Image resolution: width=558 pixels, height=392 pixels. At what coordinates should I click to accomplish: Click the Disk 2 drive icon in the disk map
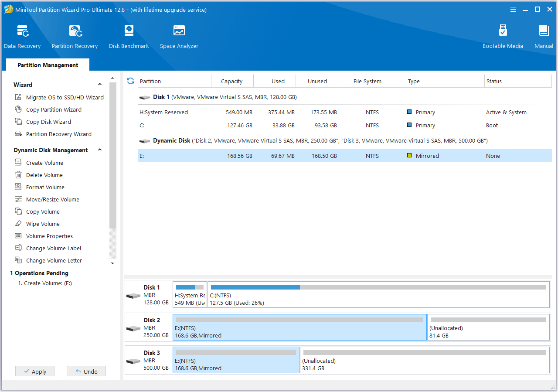point(133,329)
